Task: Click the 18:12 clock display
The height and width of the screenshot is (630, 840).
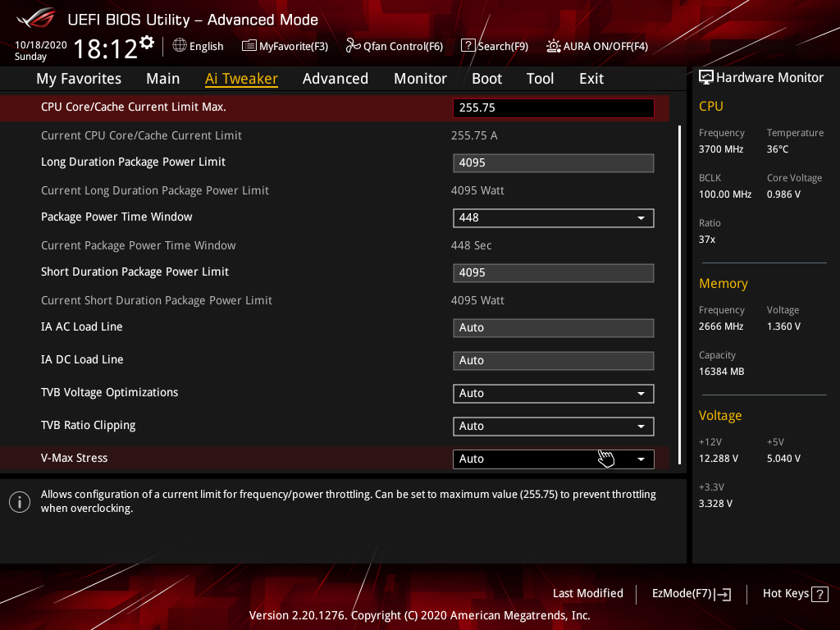Action: click(x=105, y=48)
